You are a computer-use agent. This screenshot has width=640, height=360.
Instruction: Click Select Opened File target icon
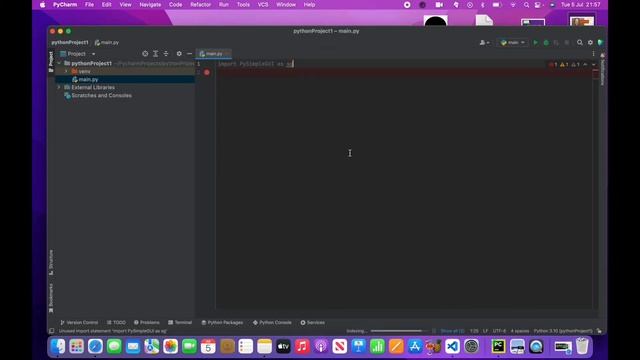pos(145,53)
